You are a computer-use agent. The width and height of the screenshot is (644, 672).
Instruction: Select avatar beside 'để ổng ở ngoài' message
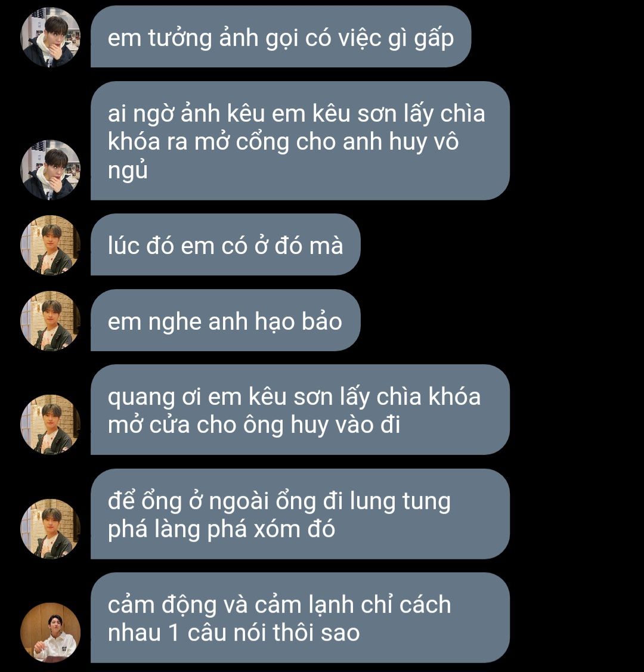pyautogui.click(x=51, y=529)
